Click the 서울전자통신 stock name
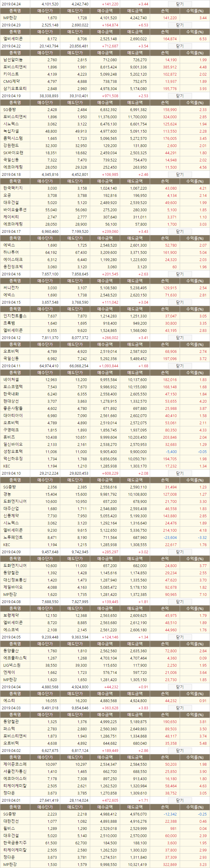Screen dimensions: 210x868 15,772
